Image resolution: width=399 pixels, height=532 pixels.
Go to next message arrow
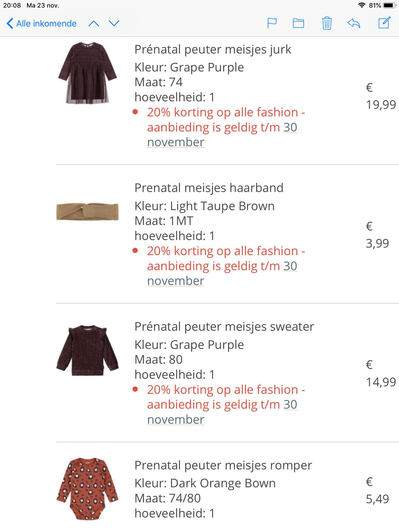click(x=114, y=23)
